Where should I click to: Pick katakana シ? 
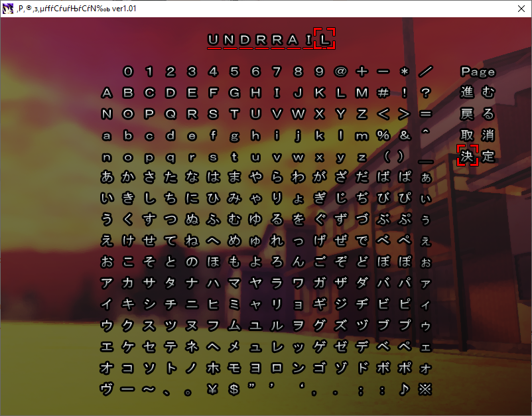pos(149,305)
